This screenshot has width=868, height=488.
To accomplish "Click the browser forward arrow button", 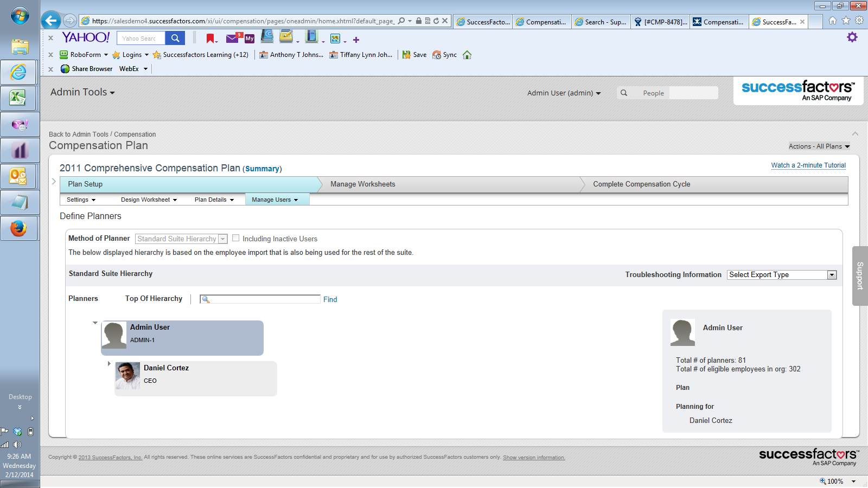I will click(70, 21).
